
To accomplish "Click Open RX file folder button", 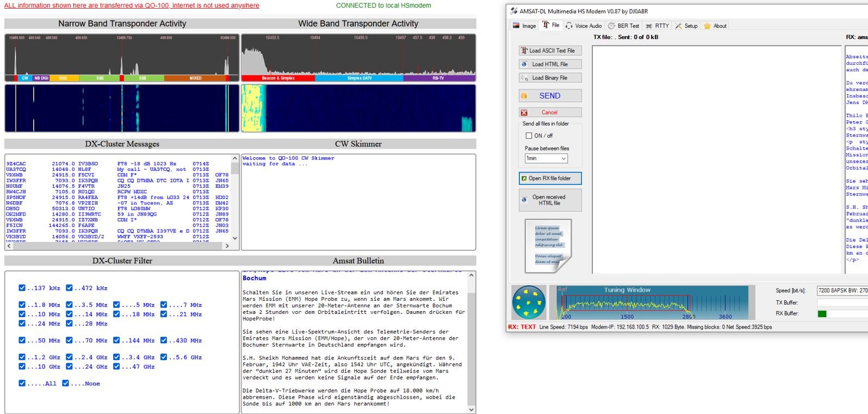I will point(550,178).
